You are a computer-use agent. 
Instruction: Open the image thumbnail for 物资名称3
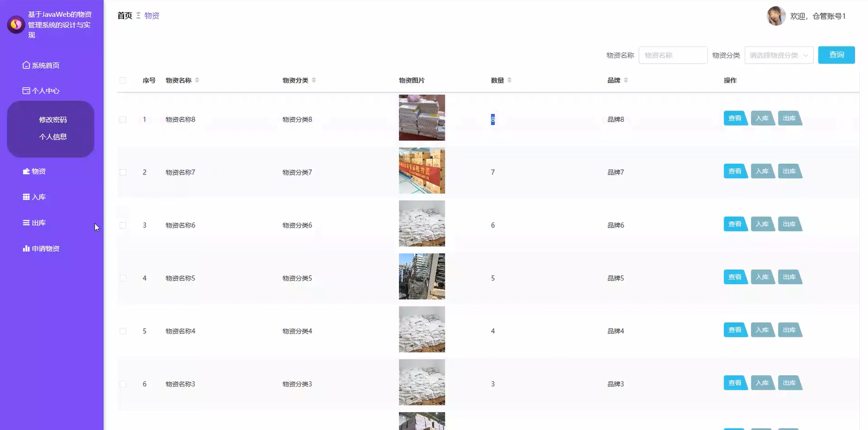422,382
